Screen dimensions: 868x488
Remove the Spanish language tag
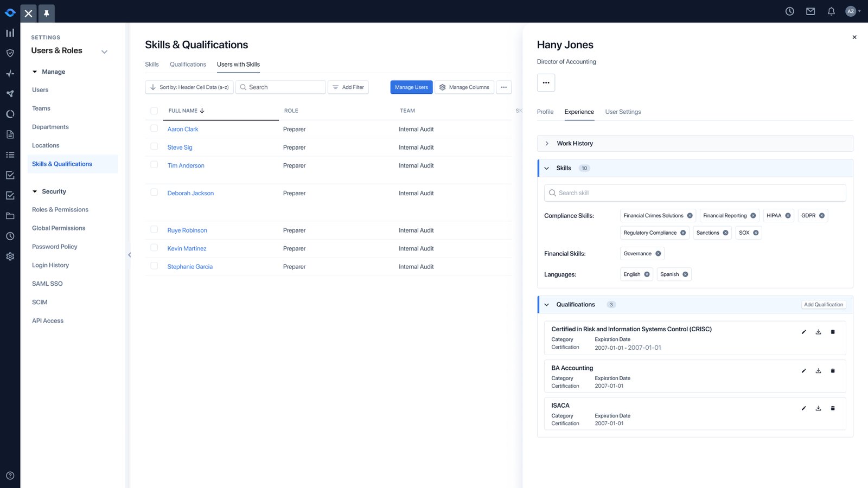[x=685, y=274]
